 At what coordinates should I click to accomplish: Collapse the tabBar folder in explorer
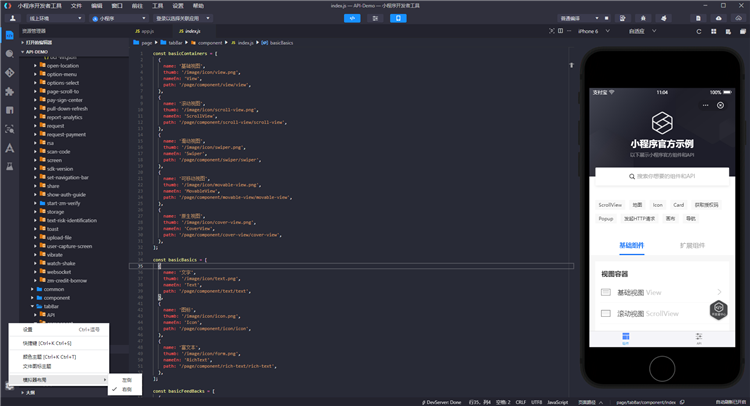[x=50, y=306]
